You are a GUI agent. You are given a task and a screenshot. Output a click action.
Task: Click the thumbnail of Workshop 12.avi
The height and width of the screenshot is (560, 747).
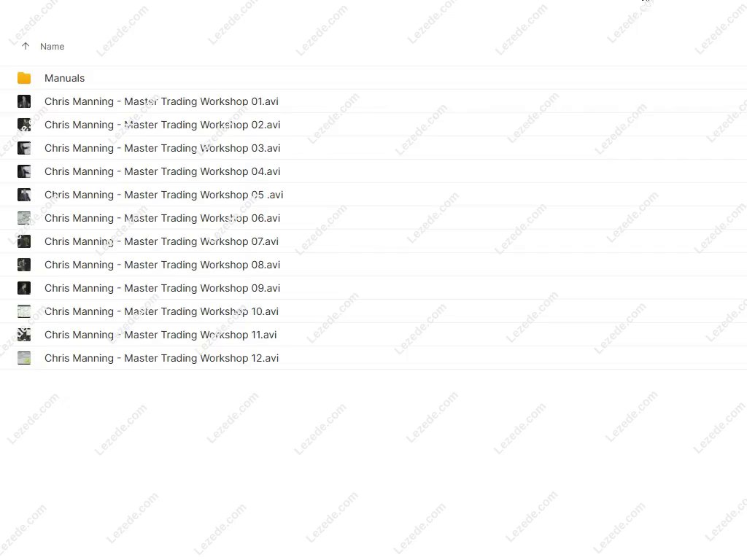point(24,358)
